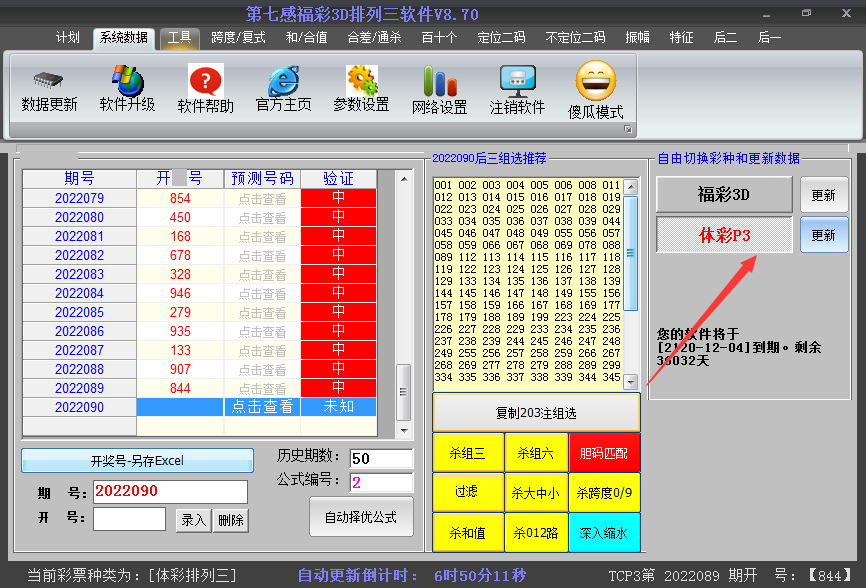Image resolution: width=866 pixels, height=588 pixels.
Task: Focus empty 开号 input field
Action: click(x=129, y=519)
